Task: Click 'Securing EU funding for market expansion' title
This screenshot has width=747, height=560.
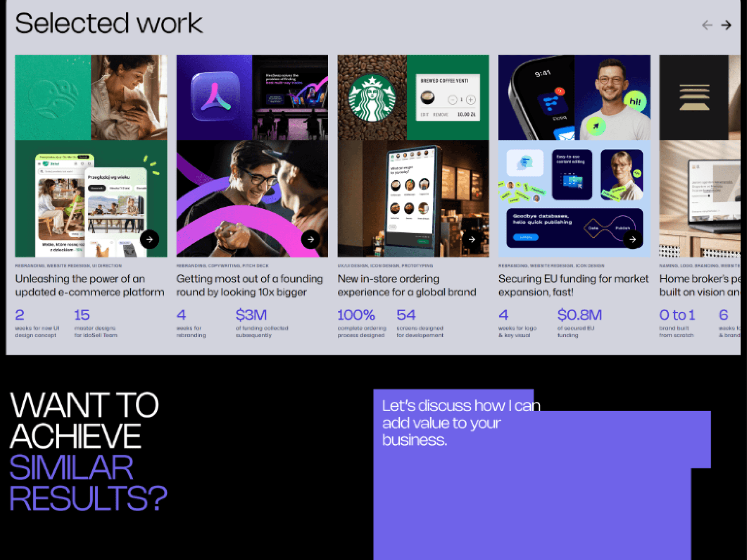Action: tap(573, 285)
